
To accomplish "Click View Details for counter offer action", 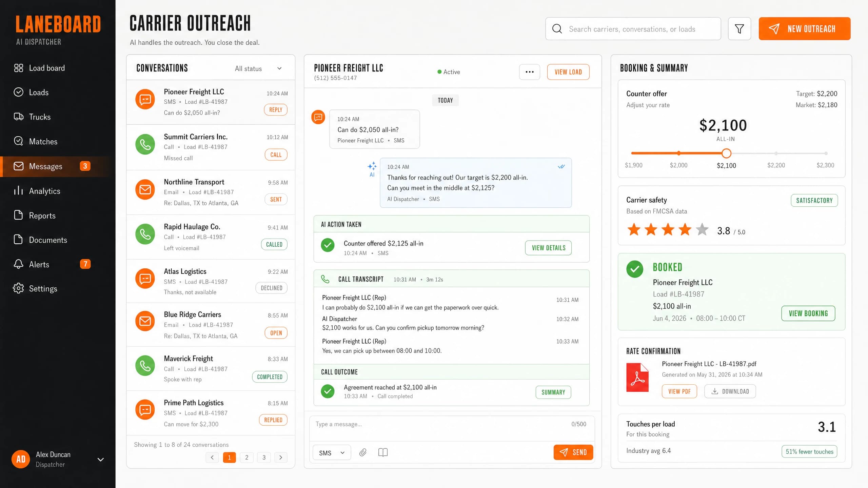I will click(548, 248).
